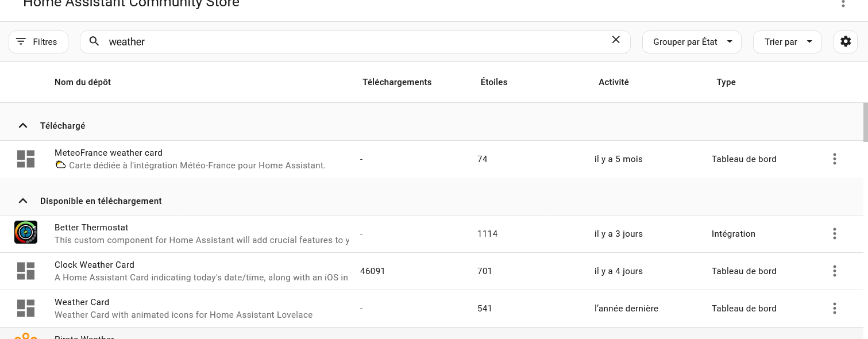Viewport: 868px width, 339px height.
Task: Open the Clock Weather Card repository
Action: point(94,265)
